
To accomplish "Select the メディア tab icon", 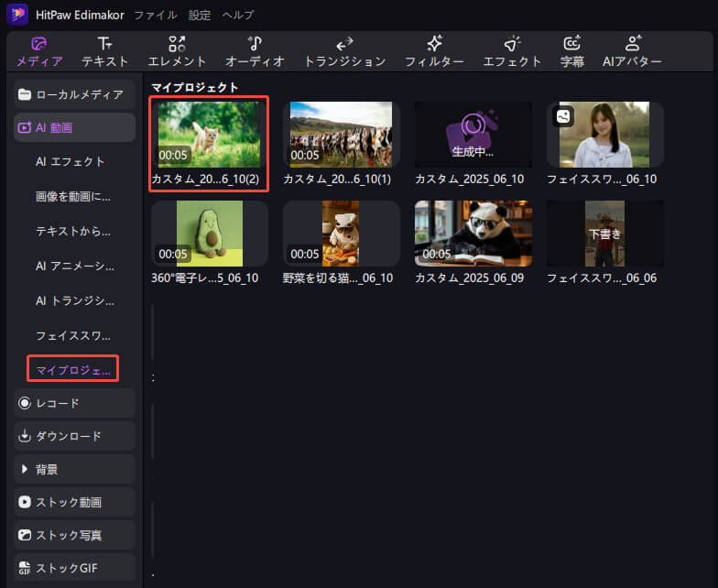I will pyautogui.click(x=38, y=44).
